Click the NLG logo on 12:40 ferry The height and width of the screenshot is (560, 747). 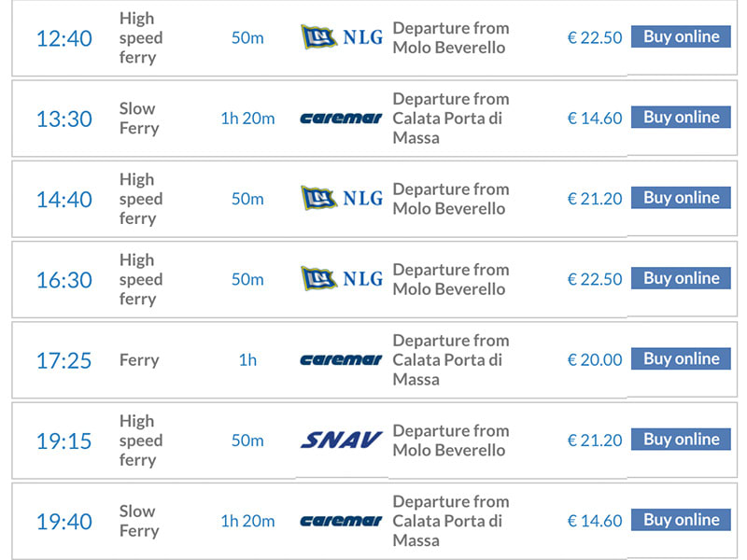point(342,37)
